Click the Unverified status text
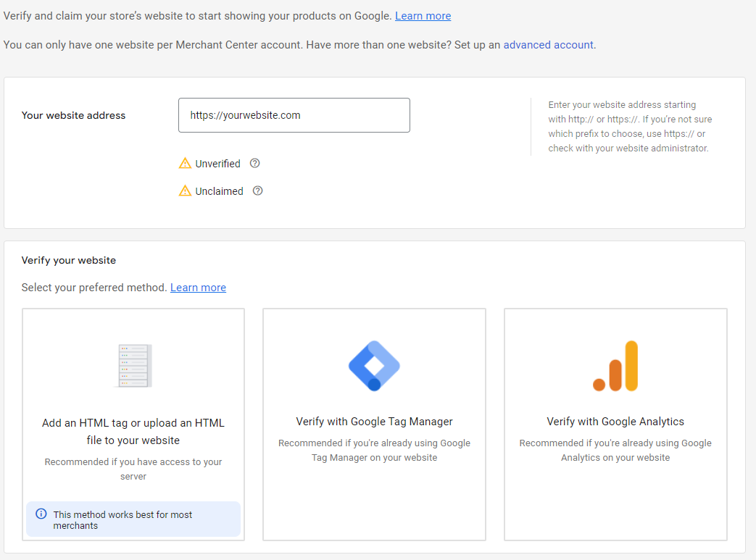756x560 pixels. click(x=217, y=164)
